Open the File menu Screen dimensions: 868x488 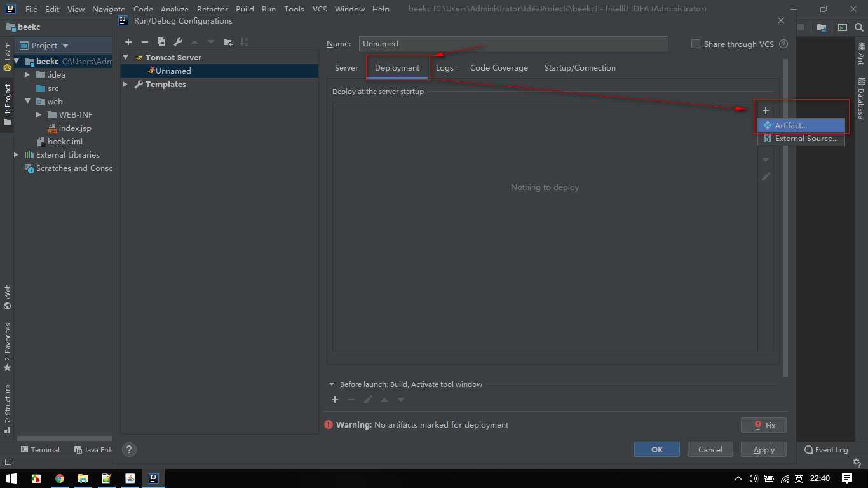[x=31, y=10]
